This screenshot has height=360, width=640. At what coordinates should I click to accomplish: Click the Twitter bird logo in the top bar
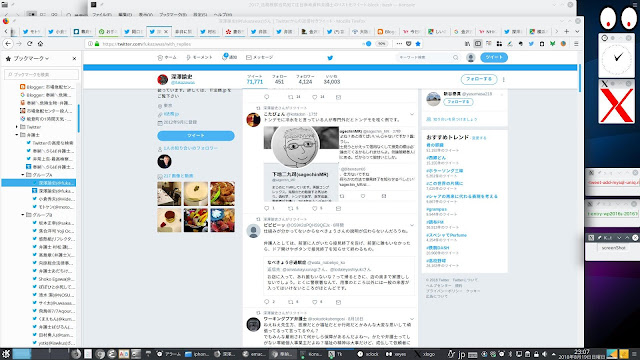click(330, 58)
